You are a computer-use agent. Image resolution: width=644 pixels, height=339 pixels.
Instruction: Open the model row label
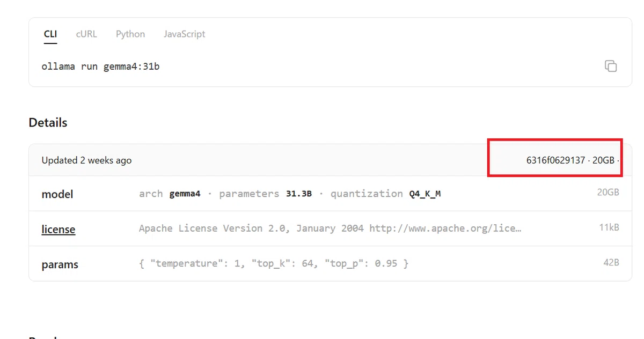point(57,194)
